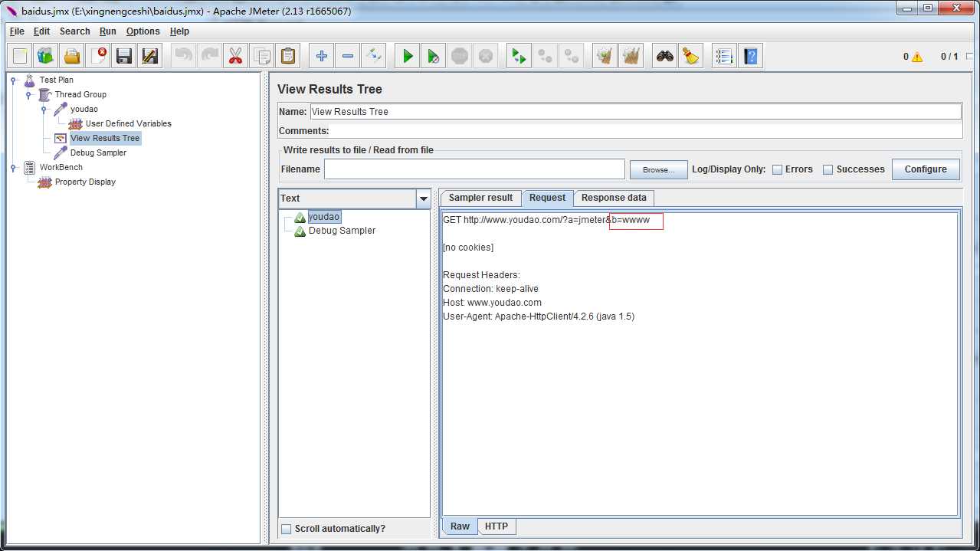980x551 pixels.
Task: Click the Collapse All minus icon
Action: tap(348, 56)
